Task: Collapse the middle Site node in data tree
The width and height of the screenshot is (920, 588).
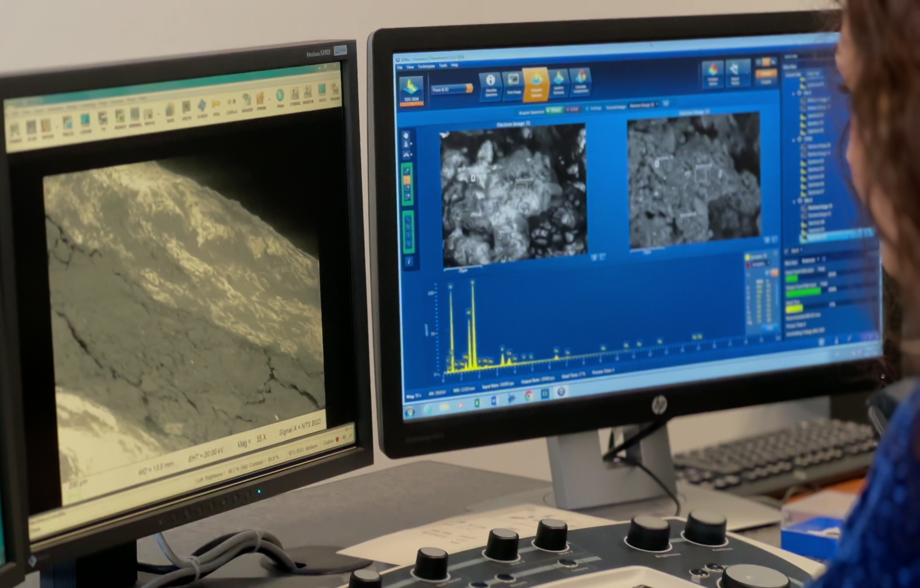Action: (793, 140)
